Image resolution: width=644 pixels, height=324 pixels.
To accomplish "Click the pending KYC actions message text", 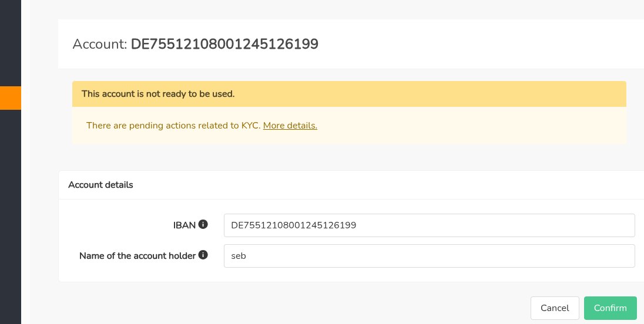I will (x=173, y=125).
